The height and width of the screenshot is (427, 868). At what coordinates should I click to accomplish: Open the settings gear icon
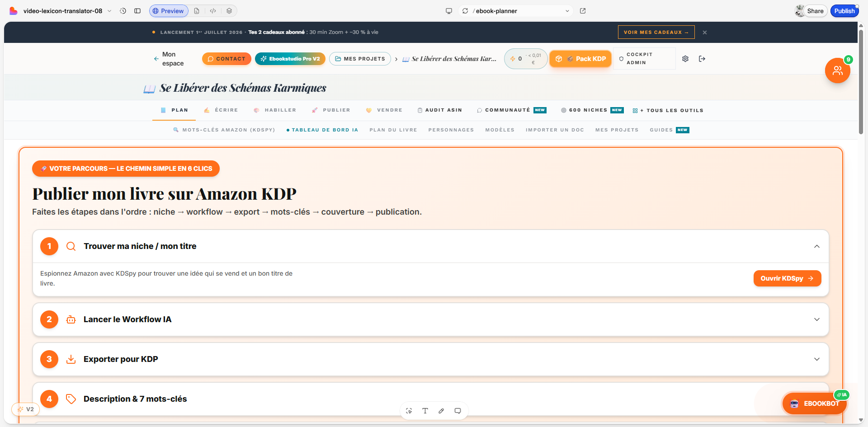coord(685,59)
